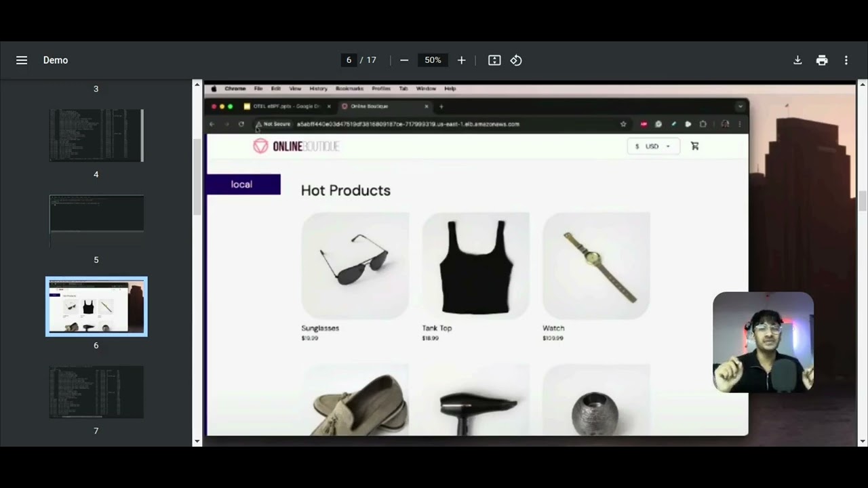The image size is (868, 488).
Task: Click the address bar URL
Action: pyautogui.click(x=408, y=124)
